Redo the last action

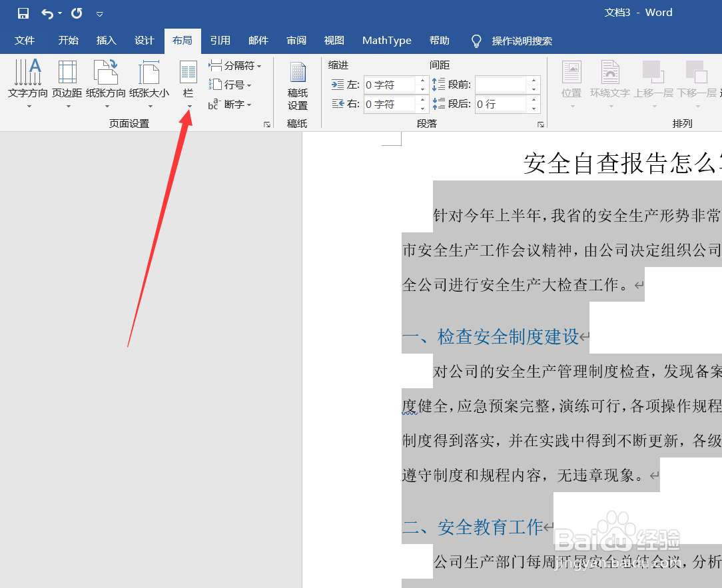[x=77, y=13]
